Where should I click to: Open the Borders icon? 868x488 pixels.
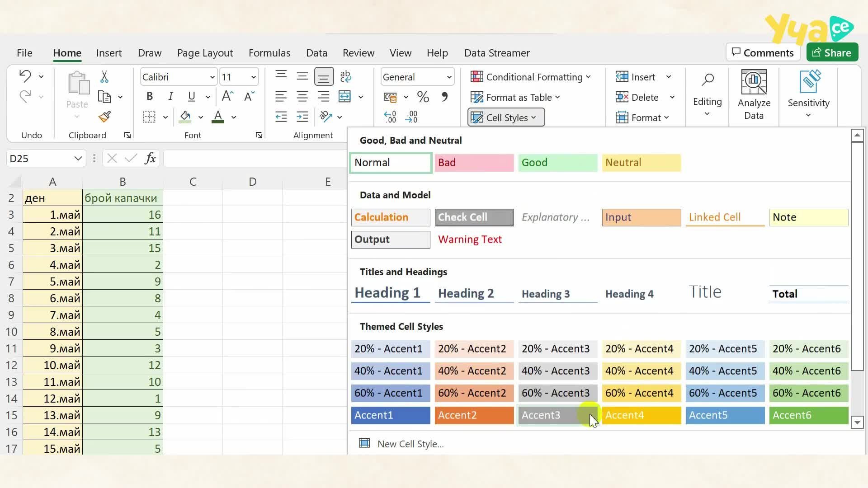[149, 117]
